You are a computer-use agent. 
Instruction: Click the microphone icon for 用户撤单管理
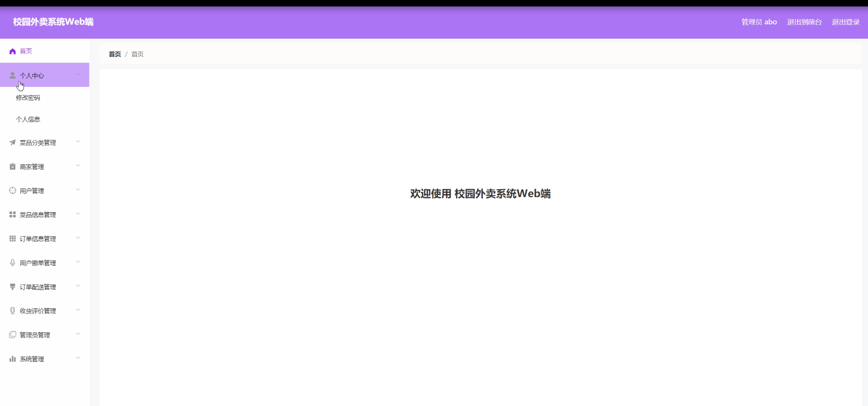click(12, 262)
